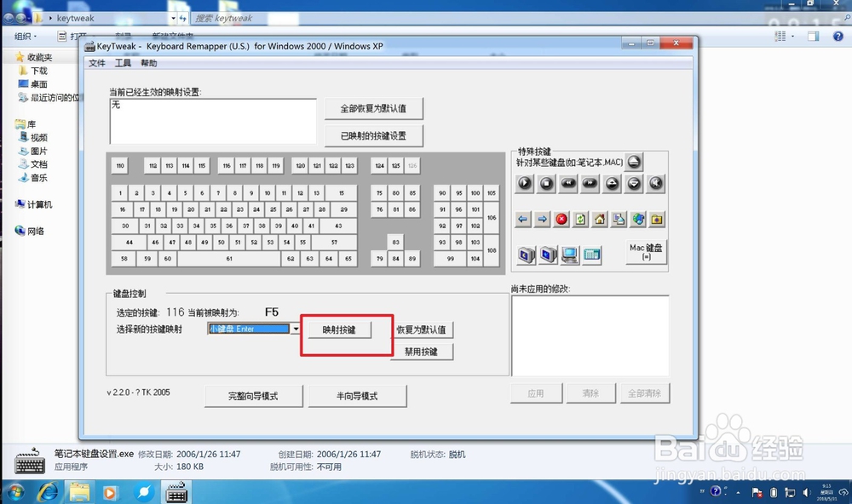Screen dimensions: 852x504
Task: Open the 帮助 menu
Action: pos(148,63)
